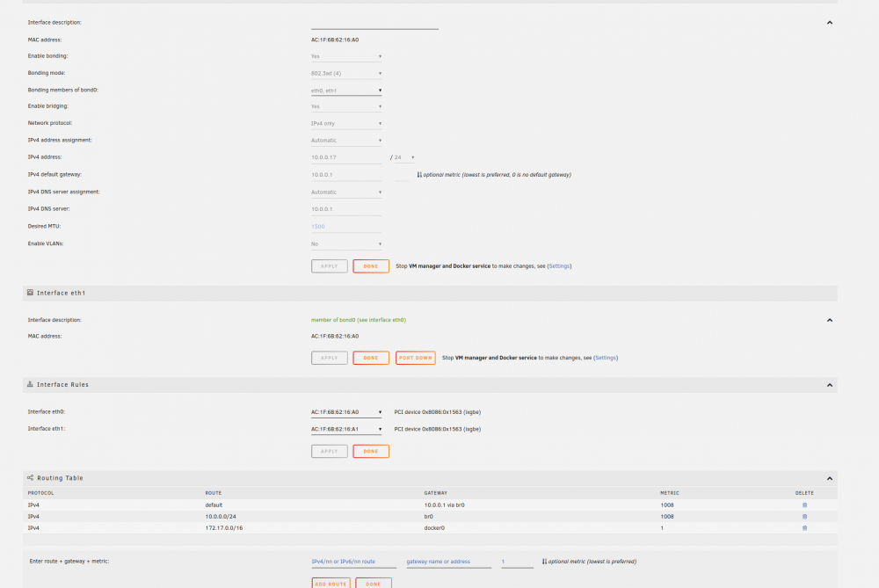Delete the 172.17.0.0/16 docker0 route

(804, 528)
